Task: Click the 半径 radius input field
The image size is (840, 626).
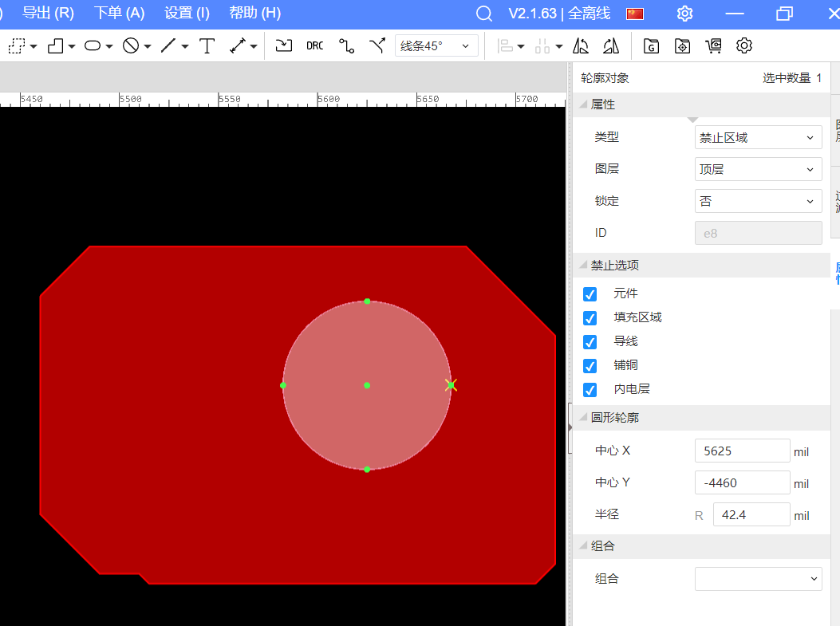Action: click(751, 515)
